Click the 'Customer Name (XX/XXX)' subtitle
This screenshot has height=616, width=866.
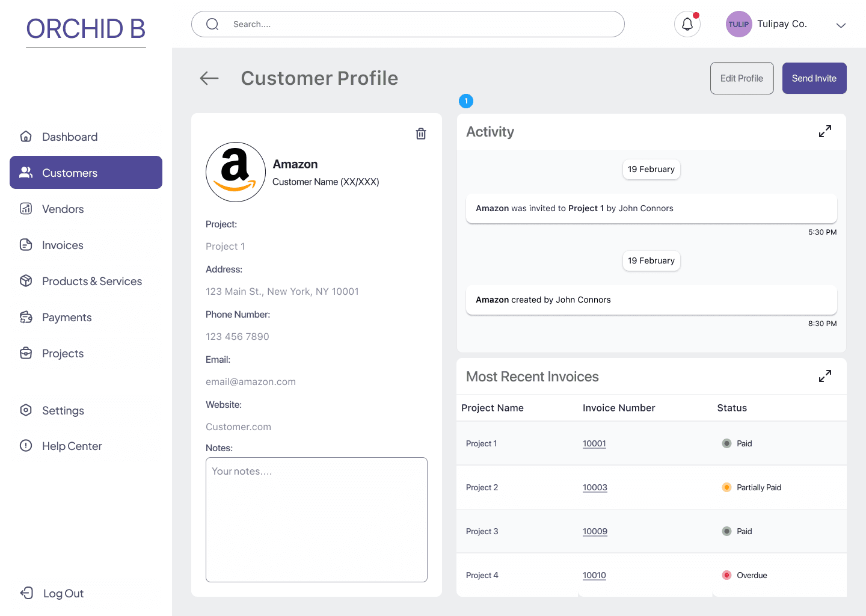[326, 182]
